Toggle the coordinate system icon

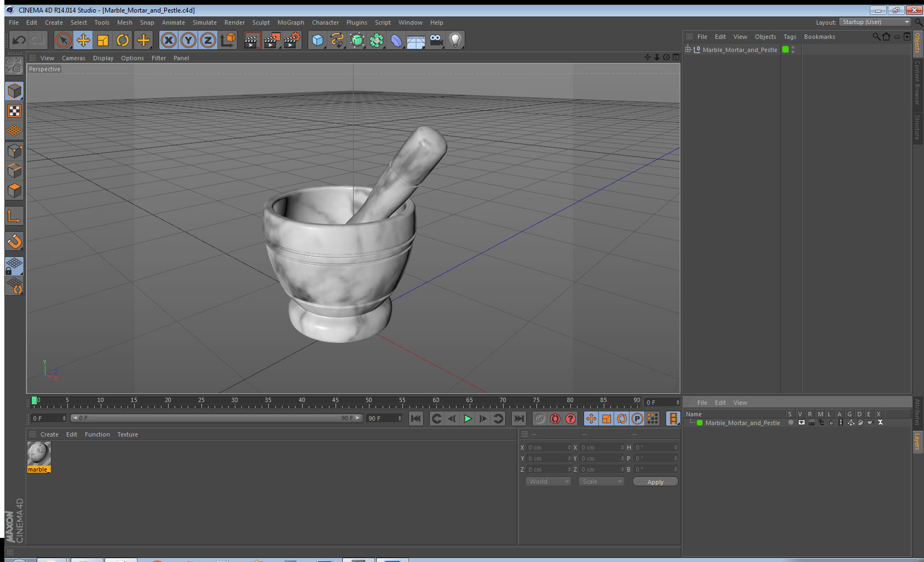[x=228, y=40]
